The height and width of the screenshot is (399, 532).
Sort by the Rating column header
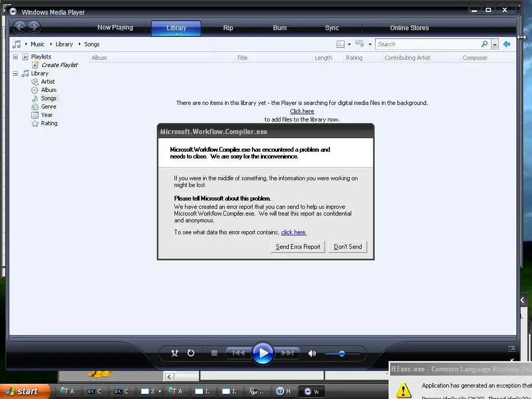(362, 58)
